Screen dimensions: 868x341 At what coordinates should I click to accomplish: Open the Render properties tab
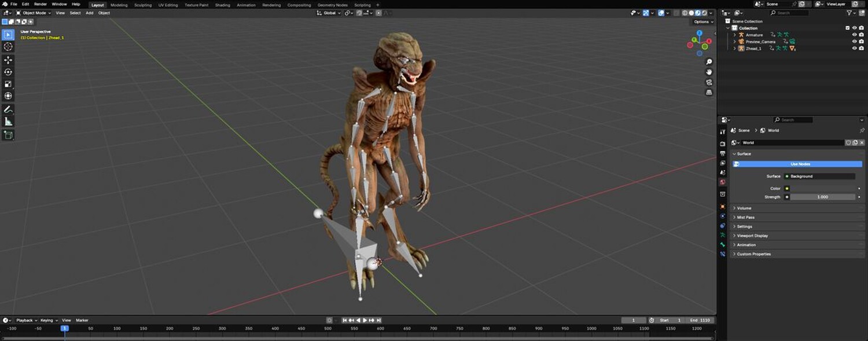[722, 144]
